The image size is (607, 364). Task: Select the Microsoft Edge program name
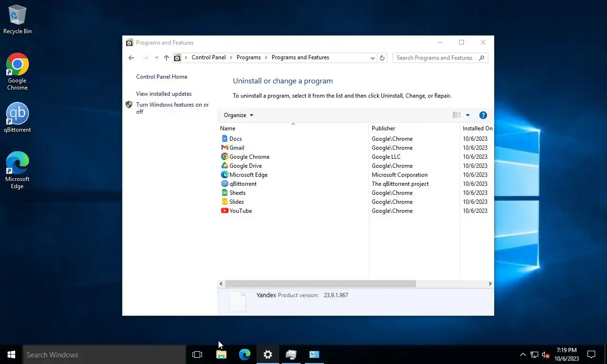click(x=248, y=174)
